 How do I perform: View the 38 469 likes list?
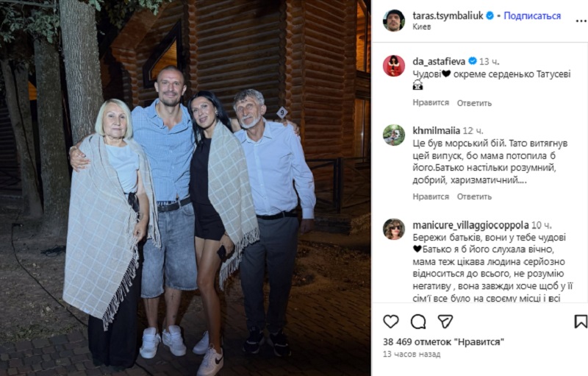coord(443,342)
